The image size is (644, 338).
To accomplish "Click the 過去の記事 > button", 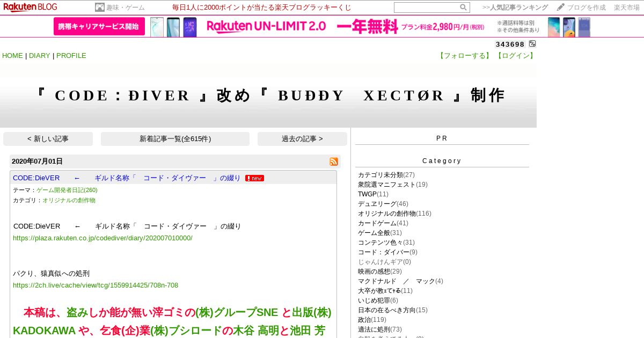I will point(302,139).
